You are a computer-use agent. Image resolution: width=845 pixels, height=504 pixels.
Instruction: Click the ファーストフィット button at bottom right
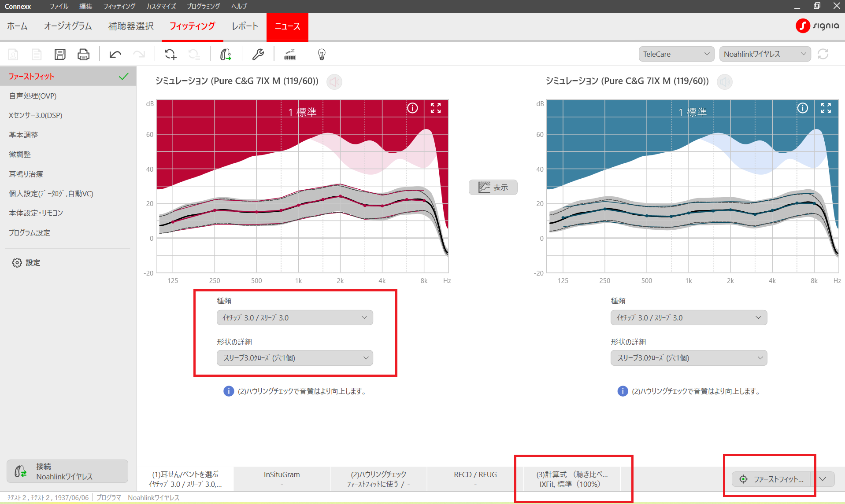(x=771, y=479)
